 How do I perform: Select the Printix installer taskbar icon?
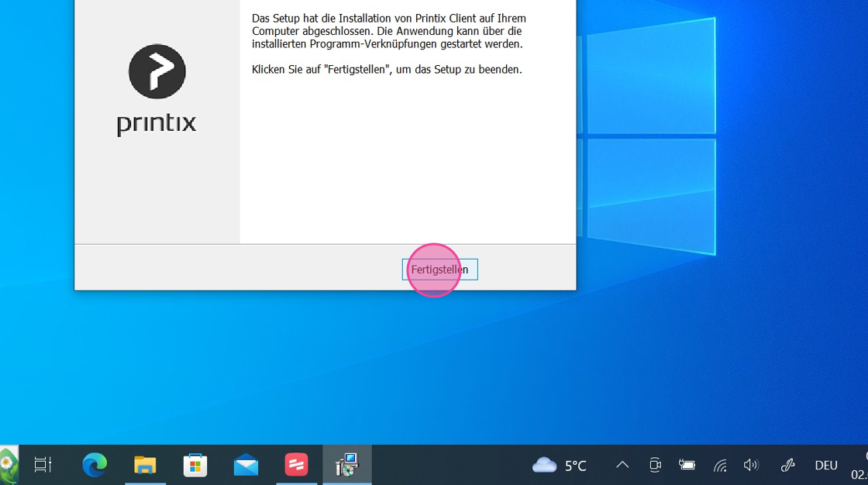pos(347,465)
